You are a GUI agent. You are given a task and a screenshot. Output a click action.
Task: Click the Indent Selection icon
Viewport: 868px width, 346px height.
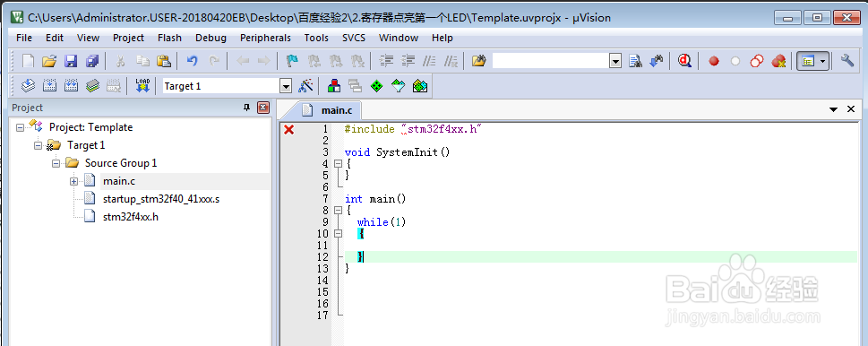point(386,61)
